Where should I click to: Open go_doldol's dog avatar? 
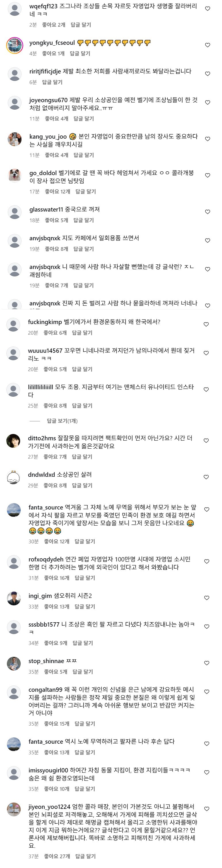[14, 176]
